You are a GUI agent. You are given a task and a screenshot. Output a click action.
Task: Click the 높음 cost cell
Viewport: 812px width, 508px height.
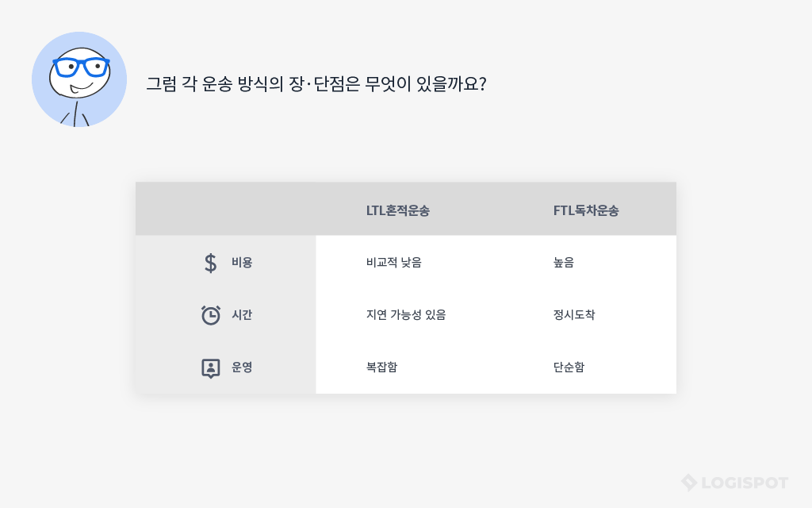564,263
